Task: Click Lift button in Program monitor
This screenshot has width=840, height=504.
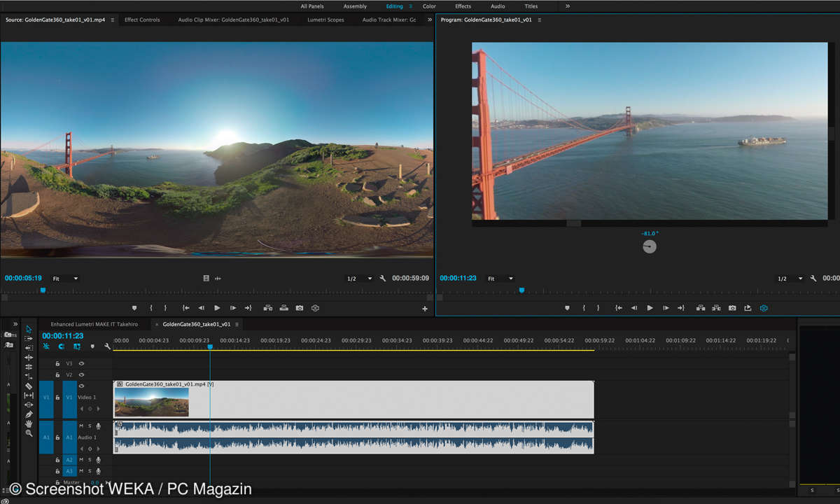Action: [701, 308]
